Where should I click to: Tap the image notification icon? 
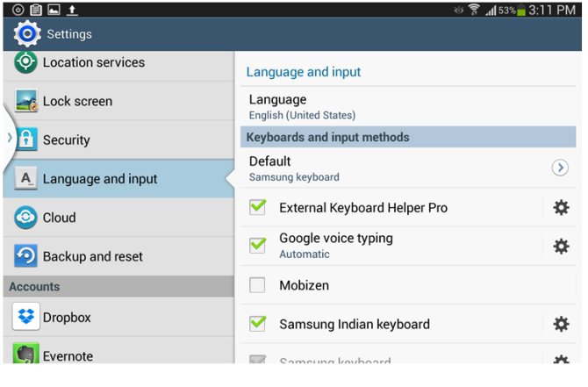click(54, 10)
